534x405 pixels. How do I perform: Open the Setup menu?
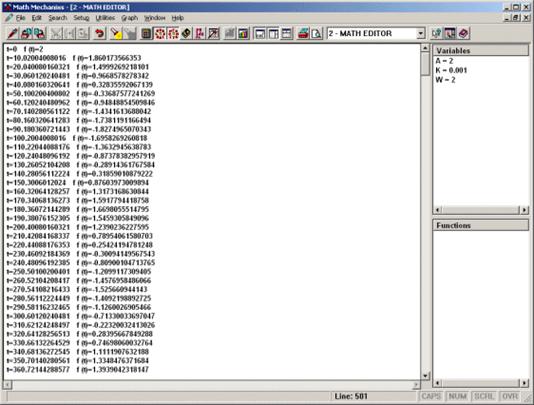pyautogui.click(x=81, y=18)
